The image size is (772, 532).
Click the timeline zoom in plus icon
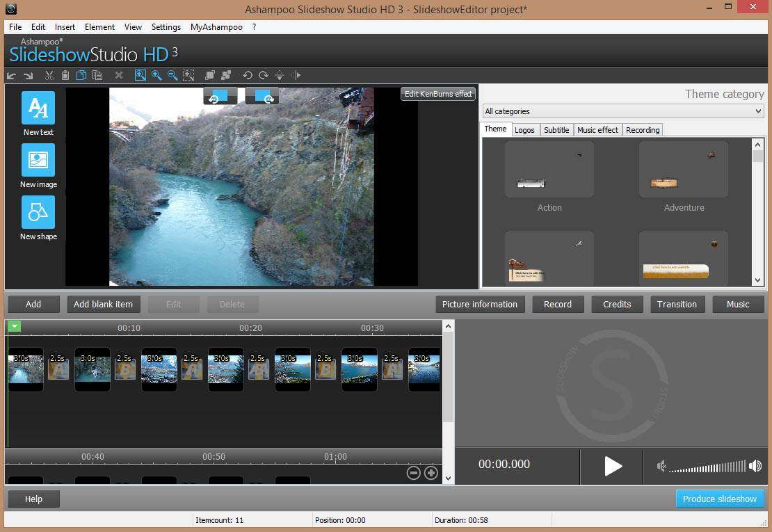431,473
